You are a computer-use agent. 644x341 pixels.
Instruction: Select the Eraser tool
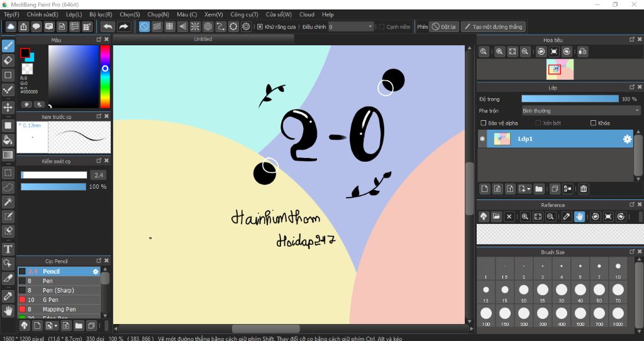coord(8,60)
